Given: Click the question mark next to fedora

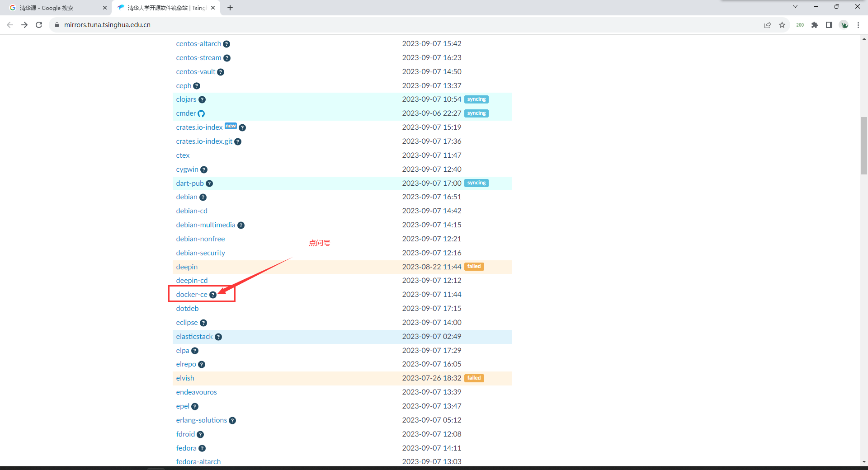Looking at the screenshot, I should point(202,449).
